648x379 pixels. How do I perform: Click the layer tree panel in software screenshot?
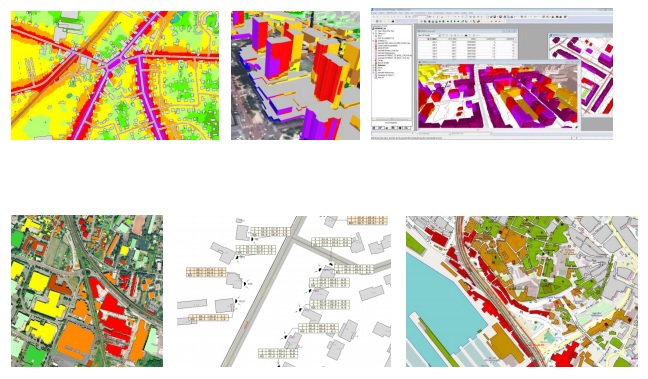coord(392,73)
